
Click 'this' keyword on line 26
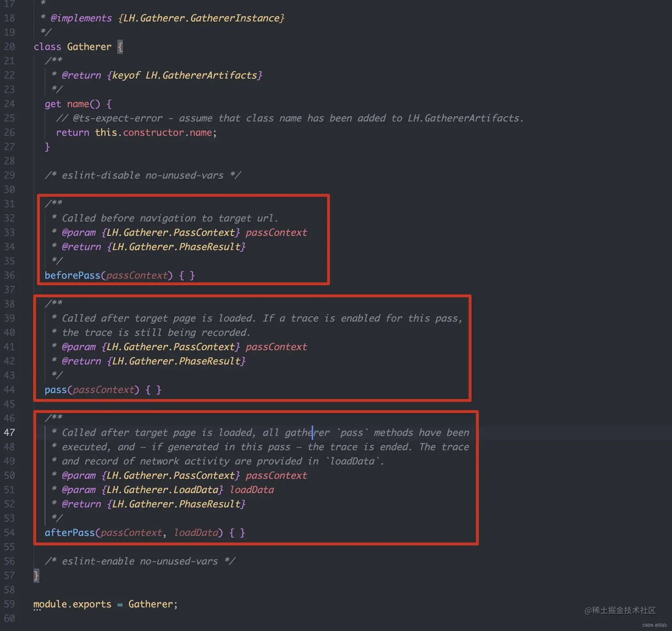click(106, 132)
